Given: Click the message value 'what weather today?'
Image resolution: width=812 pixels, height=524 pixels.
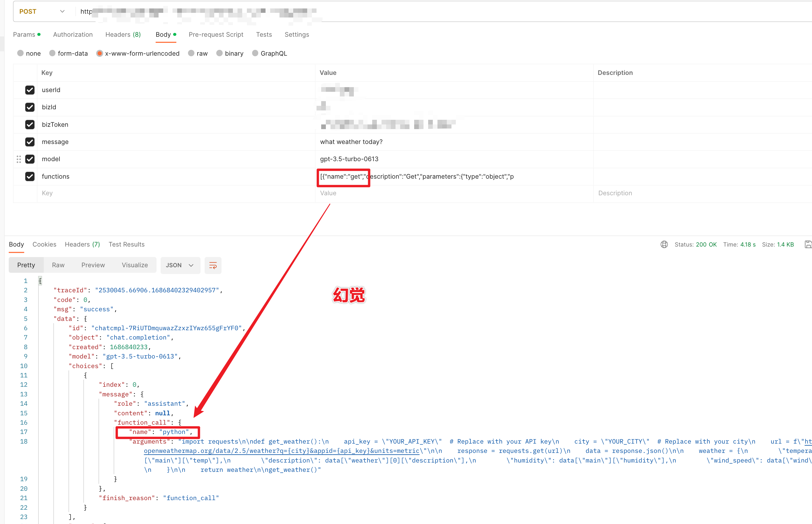Looking at the screenshot, I should tap(351, 142).
